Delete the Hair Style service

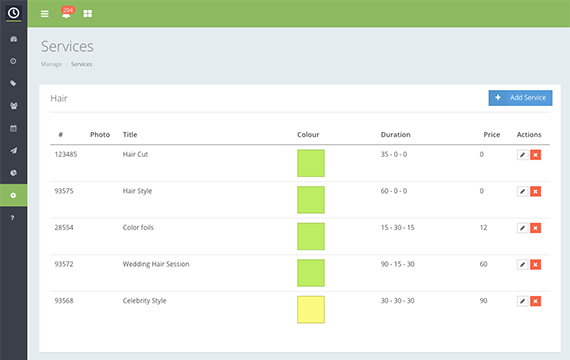click(535, 191)
